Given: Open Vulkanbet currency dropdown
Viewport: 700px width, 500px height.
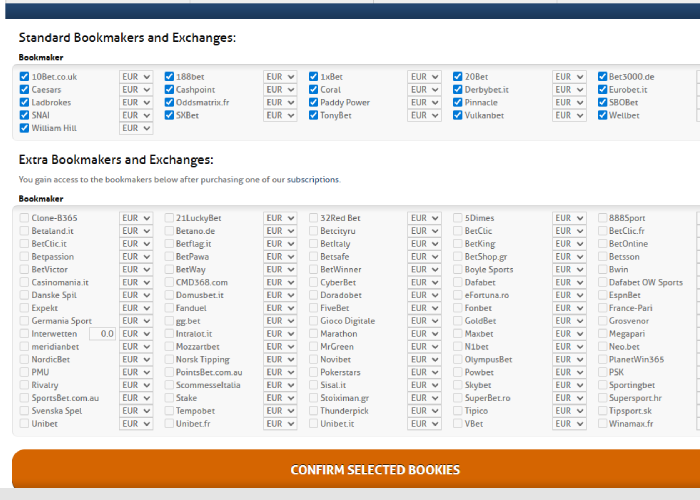Looking at the screenshot, I should pyautogui.click(x=569, y=115).
